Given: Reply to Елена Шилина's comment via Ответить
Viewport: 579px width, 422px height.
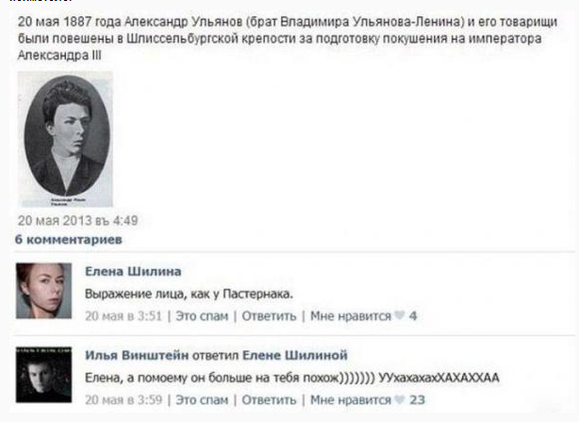Looking at the screenshot, I should click(x=269, y=316).
